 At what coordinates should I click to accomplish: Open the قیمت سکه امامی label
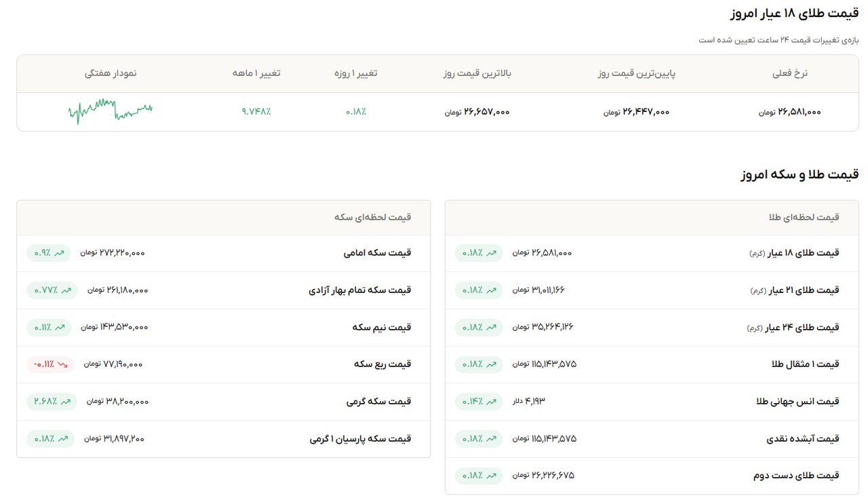coord(377,253)
